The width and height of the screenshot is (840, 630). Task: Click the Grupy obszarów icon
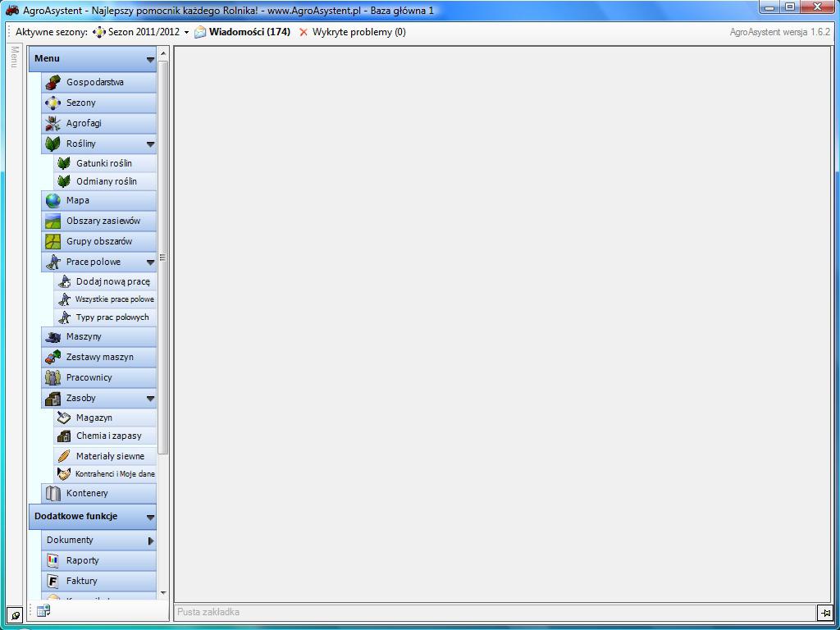(x=52, y=241)
